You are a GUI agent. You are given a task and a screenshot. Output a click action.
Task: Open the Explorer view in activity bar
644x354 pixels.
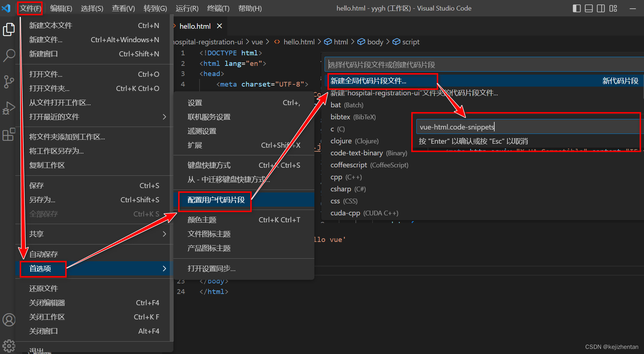coord(9,29)
